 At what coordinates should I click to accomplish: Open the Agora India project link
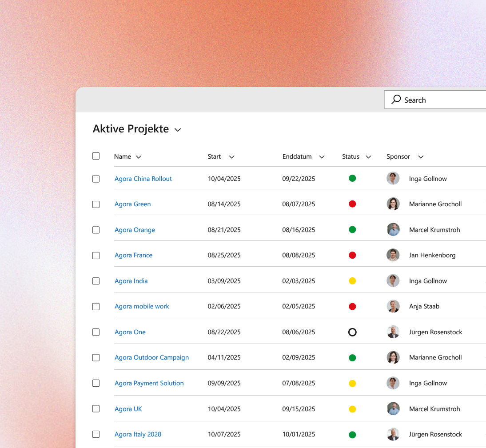[x=131, y=281]
